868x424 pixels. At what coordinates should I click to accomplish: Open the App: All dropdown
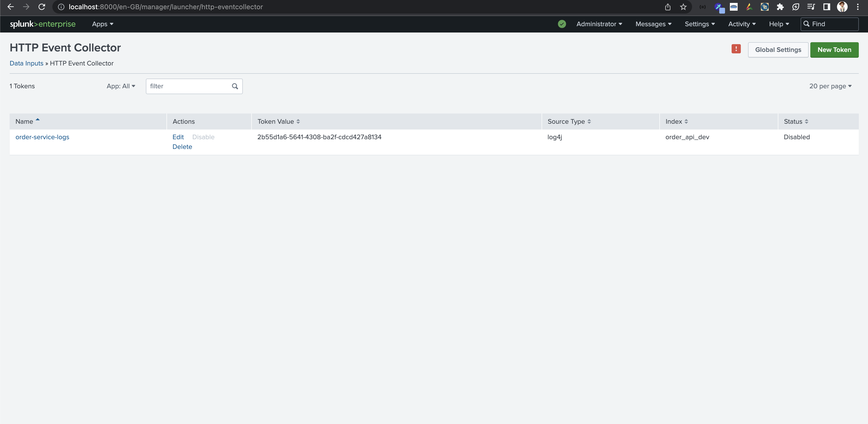pyautogui.click(x=121, y=86)
